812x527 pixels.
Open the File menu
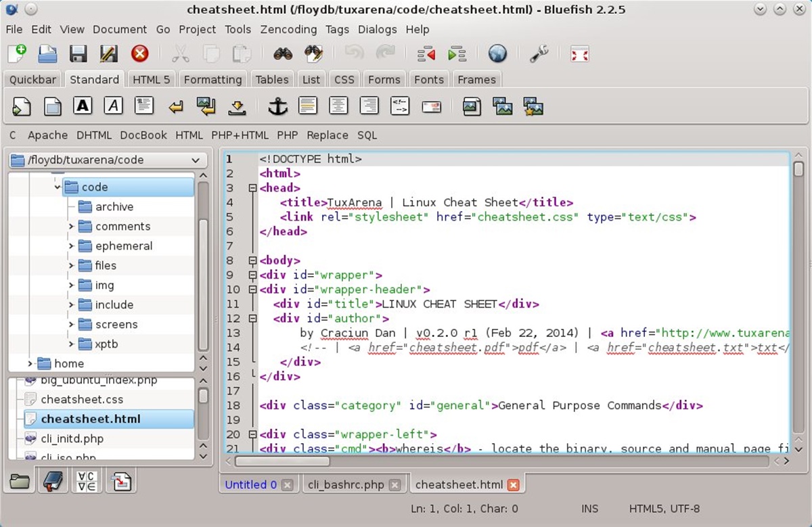tap(14, 29)
